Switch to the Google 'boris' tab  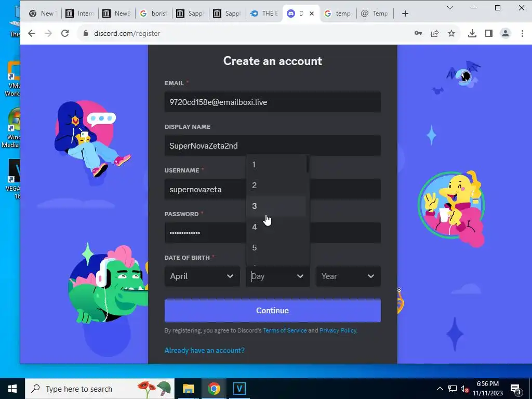(x=154, y=14)
